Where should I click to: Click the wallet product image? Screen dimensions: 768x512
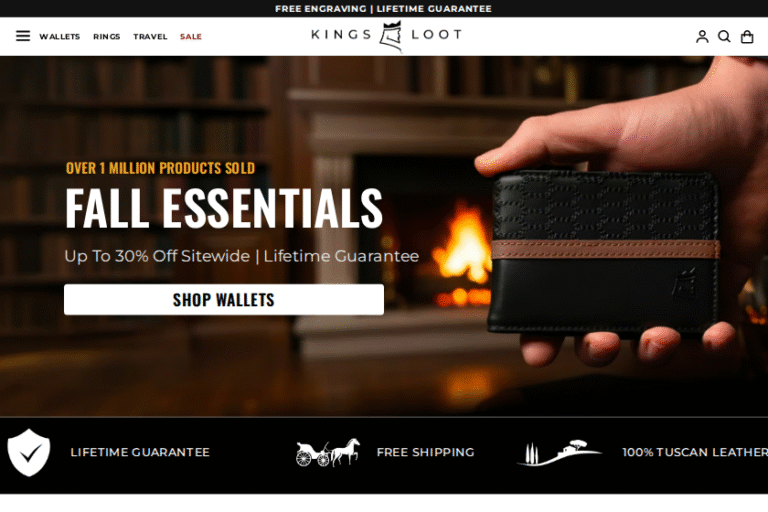(x=605, y=253)
